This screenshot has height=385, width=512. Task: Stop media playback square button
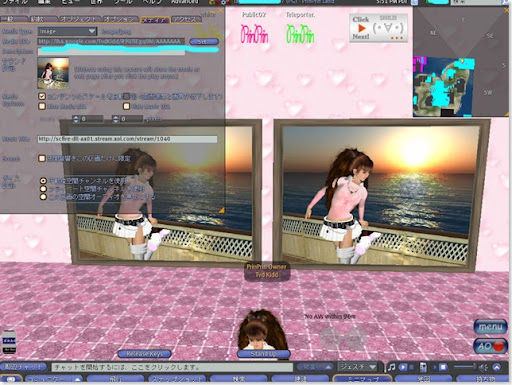point(443,367)
